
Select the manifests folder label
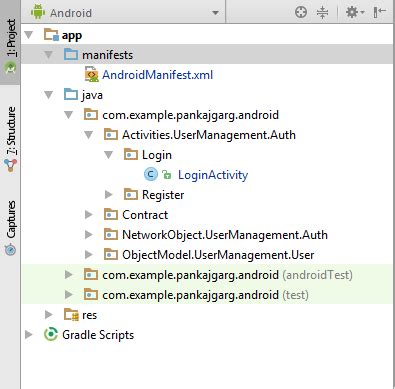tap(107, 55)
